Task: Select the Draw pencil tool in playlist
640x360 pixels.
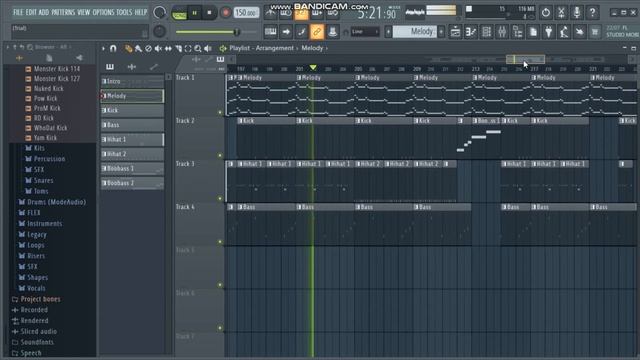Action: [128, 49]
